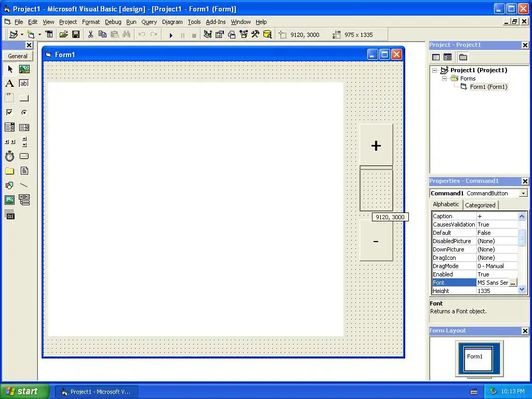Select the FileListBox control tool

24,170
